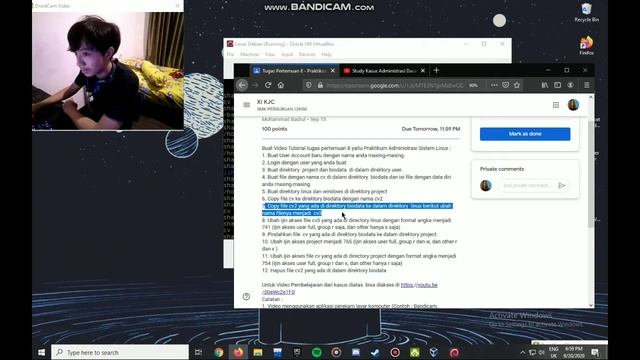Open Input menu in VirtualBox window
640x360 pixels.
click(x=287, y=54)
